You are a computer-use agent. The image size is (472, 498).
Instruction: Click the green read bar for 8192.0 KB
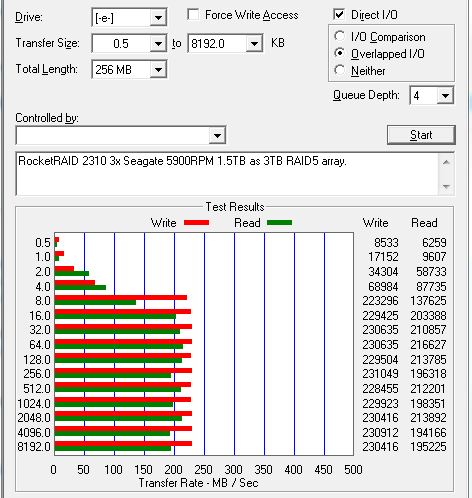pos(113,449)
